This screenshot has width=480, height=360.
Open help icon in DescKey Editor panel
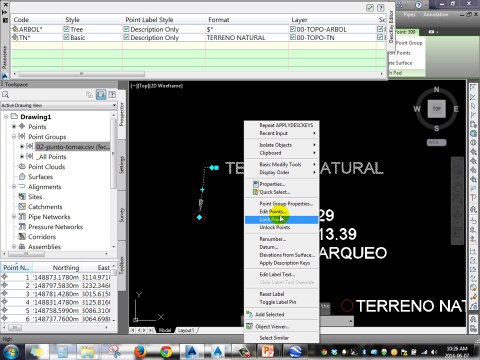tap(380, 8)
